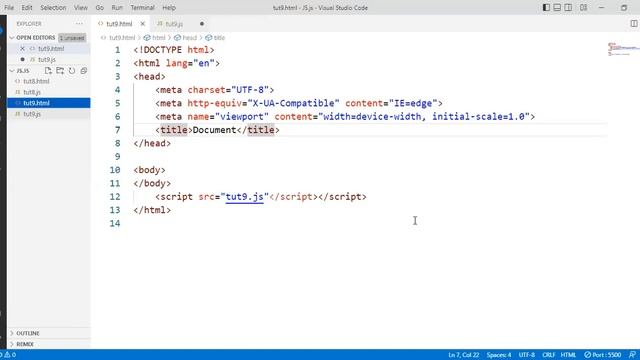The height and width of the screenshot is (360, 640).
Task: Click the html breadcrumb segment
Action: click(159, 38)
